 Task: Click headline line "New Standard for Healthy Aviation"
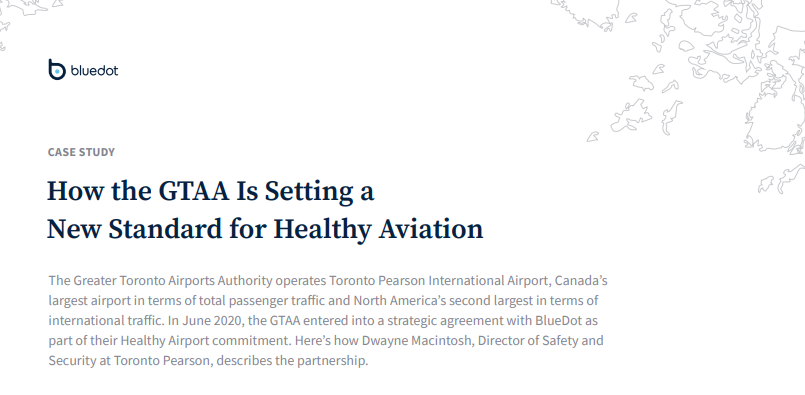pyautogui.click(x=265, y=229)
